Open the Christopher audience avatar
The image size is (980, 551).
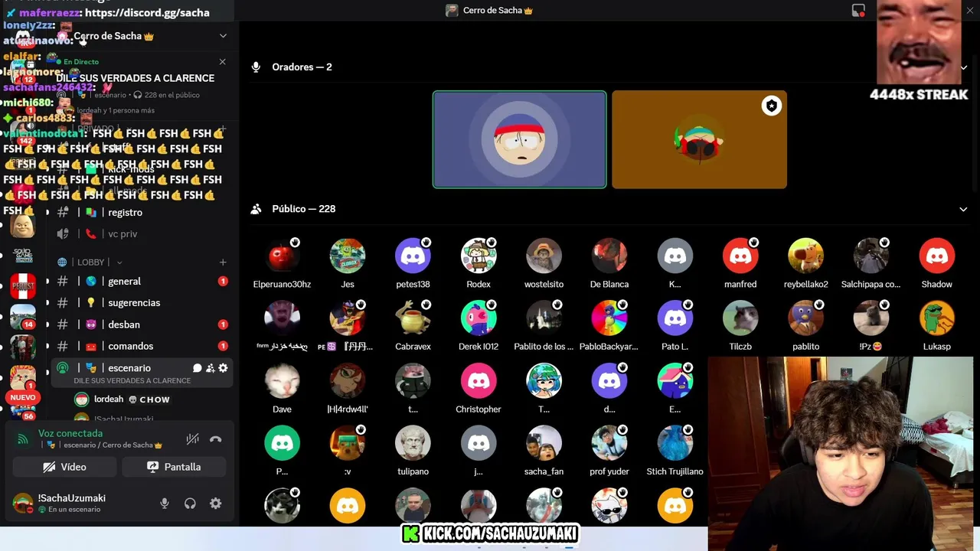[479, 380]
